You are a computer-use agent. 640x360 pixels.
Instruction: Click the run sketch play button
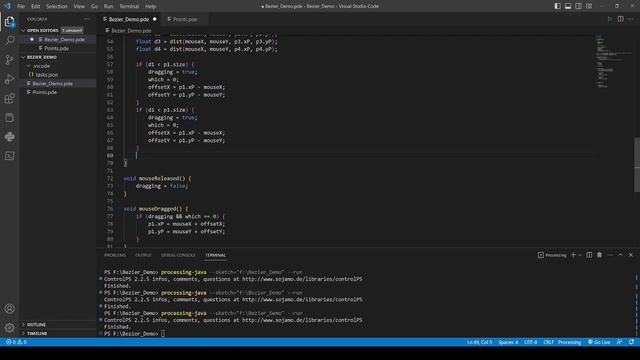click(610, 19)
